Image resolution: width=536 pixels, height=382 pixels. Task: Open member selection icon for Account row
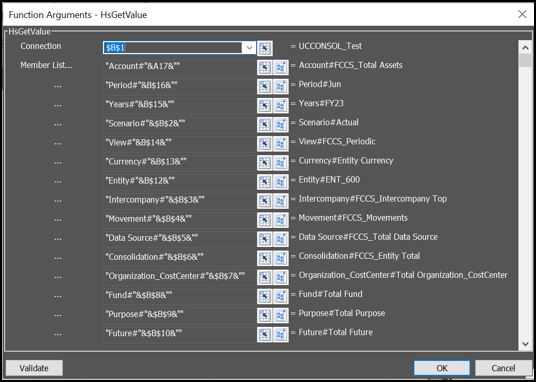pyautogui.click(x=281, y=67)
